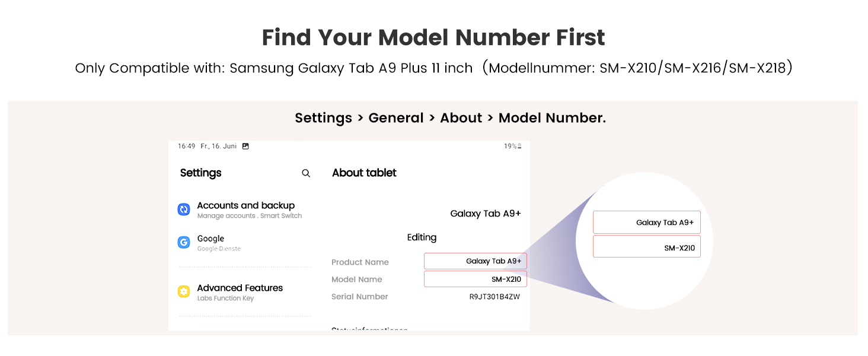The width and height of the screenshot is (868, 356).
Task: Click the picture notification icon in status bar
Action: tap(245, 146)
